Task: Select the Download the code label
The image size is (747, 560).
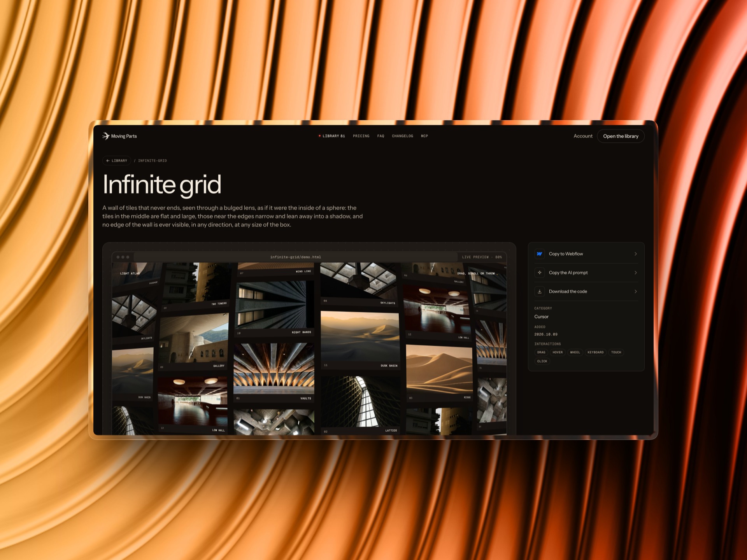Action: pos(568,291)
